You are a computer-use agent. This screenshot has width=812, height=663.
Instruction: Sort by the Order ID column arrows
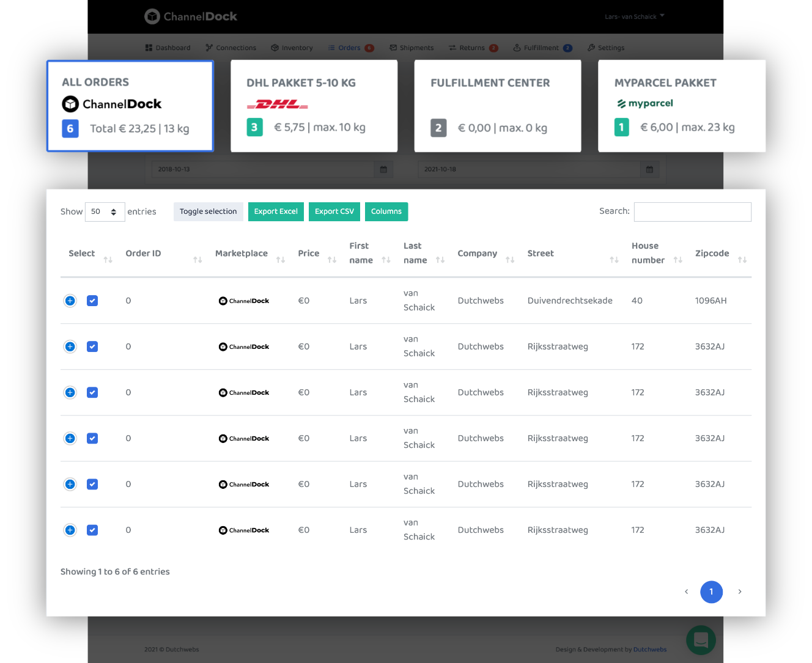(197, 260)
